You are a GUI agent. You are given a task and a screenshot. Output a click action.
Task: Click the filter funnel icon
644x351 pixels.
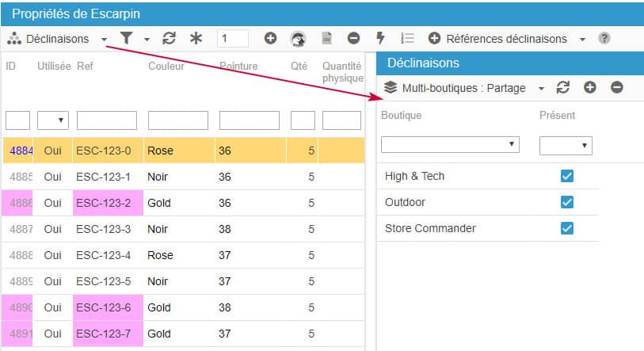[x=126, y=38]
